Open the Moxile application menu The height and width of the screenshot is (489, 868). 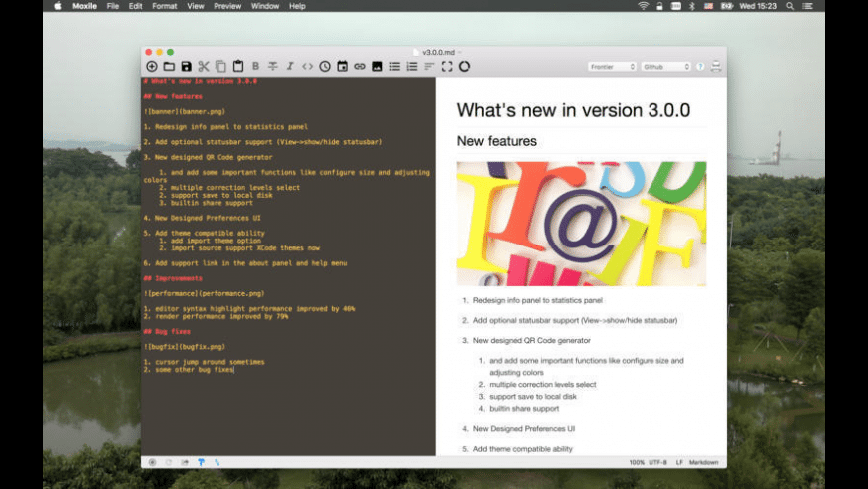84,6
